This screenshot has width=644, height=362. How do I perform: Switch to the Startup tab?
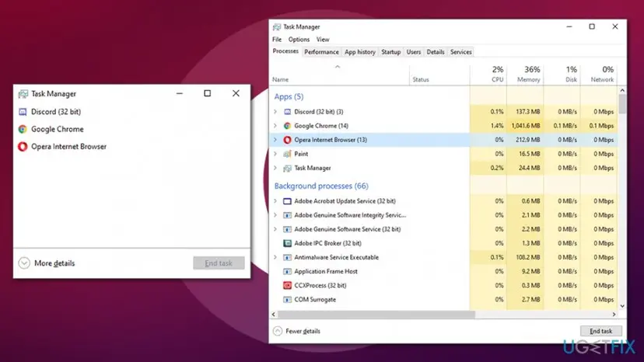(x=391, y=52)
